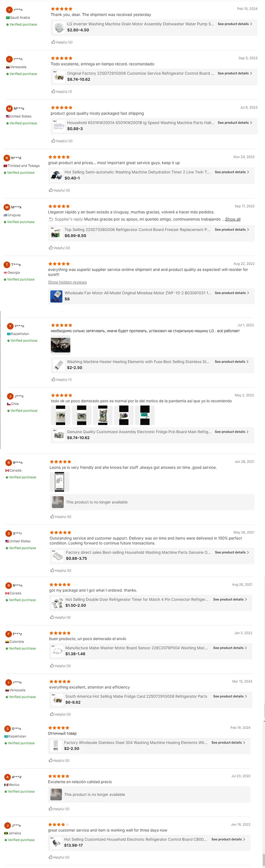Expand supplier's reply with Show all
265x868 pixels.
[x=233, y=219]
